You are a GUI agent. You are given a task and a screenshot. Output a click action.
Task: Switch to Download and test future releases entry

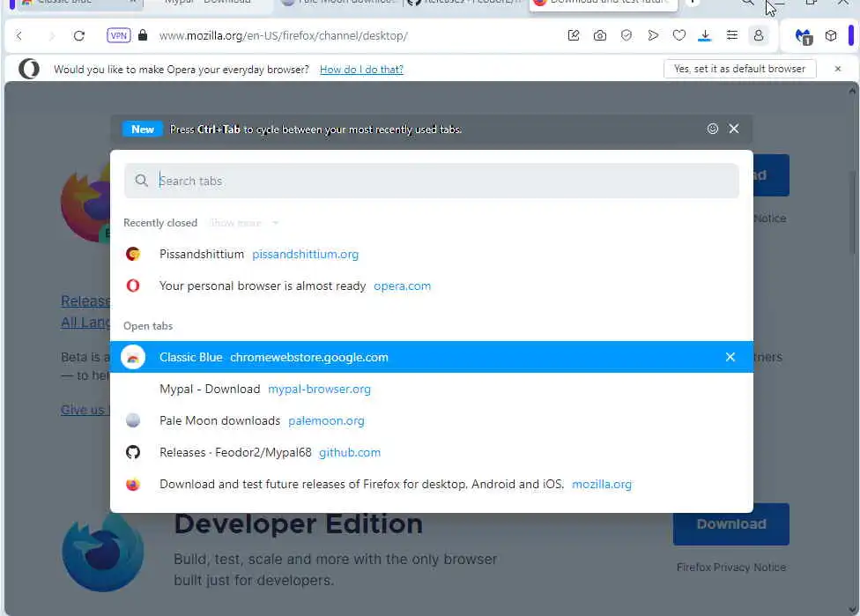tap(431, 485)
